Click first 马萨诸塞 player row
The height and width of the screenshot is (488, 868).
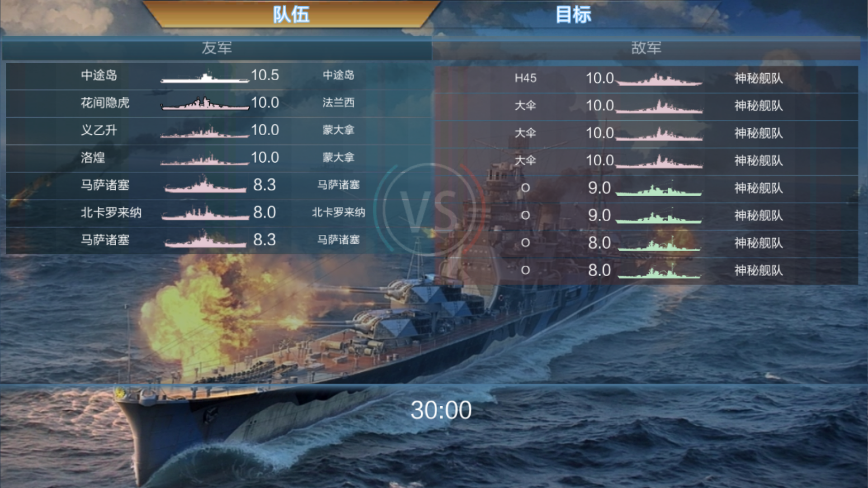[218, 185]
